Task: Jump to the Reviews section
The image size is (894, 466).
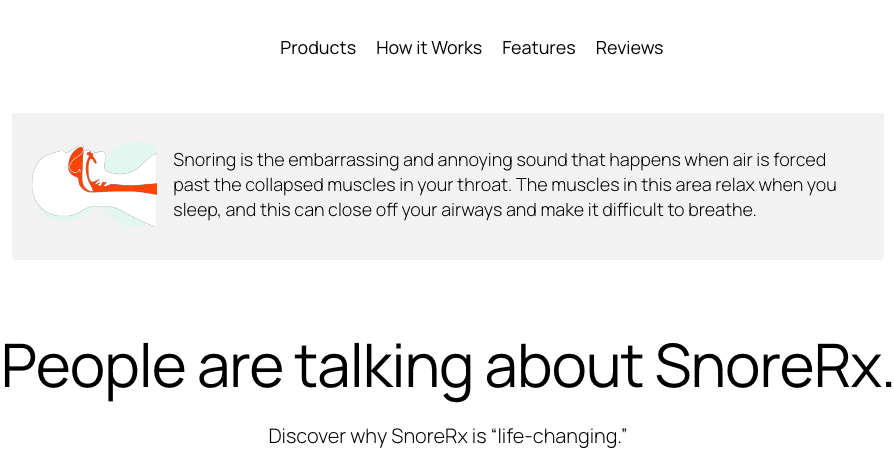Action: [x=629, y=48]
